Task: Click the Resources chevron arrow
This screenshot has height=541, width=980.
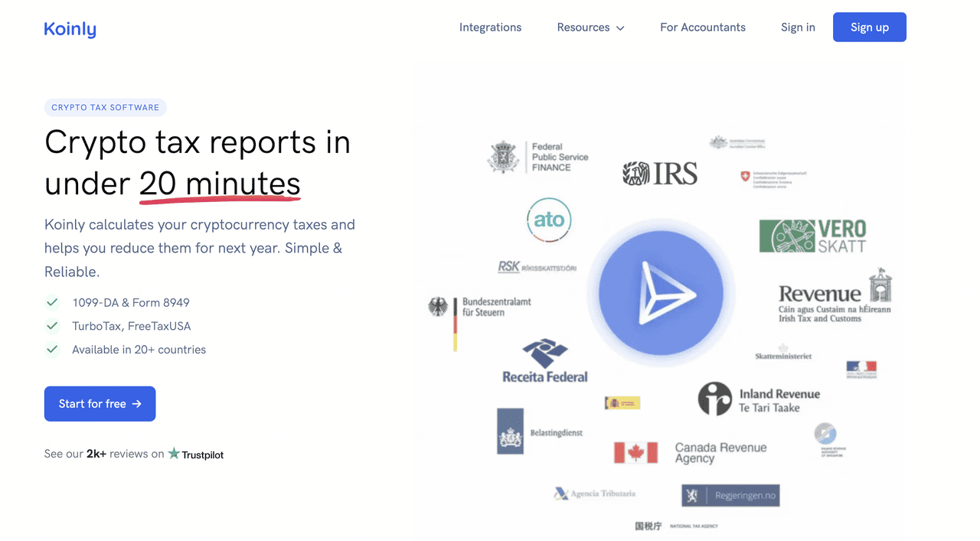Action: (x=620, y=28)
